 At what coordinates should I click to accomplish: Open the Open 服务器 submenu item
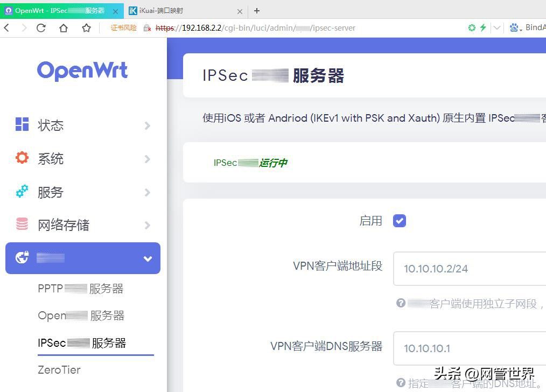pos(81,316)
